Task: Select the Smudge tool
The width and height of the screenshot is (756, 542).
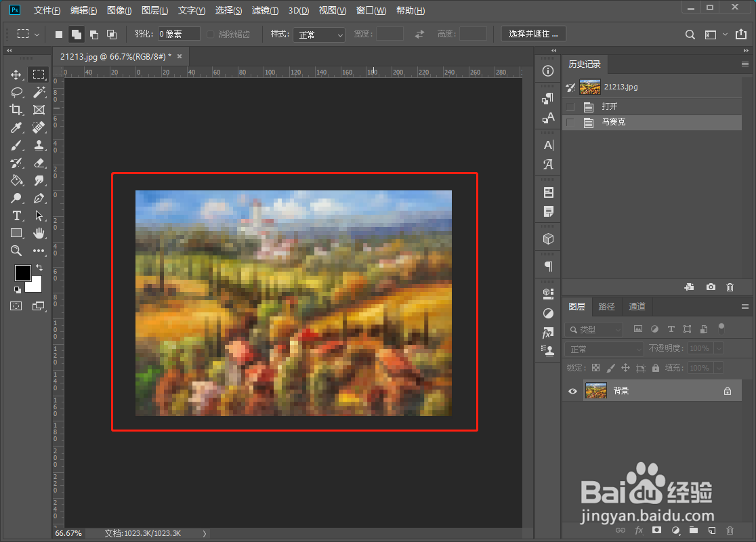Action: [39, 180]
